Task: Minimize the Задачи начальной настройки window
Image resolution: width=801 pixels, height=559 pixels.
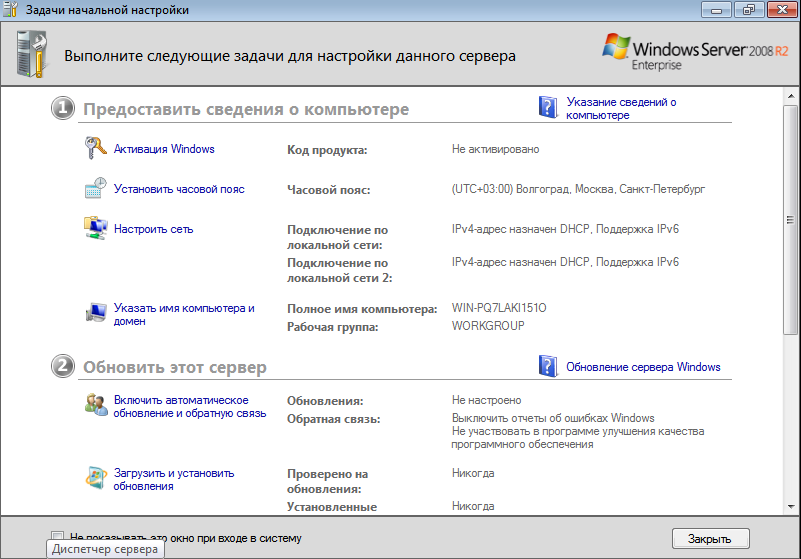Action: click(x=716, y=10)
